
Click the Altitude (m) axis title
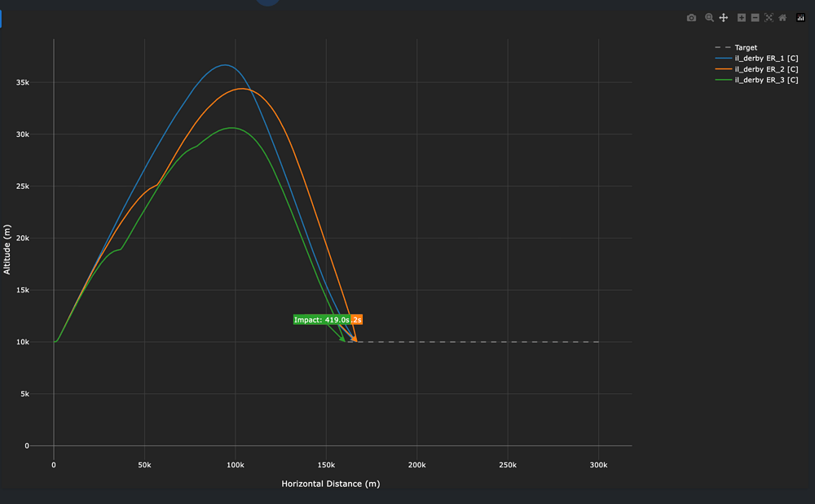[x=7, y=244]
